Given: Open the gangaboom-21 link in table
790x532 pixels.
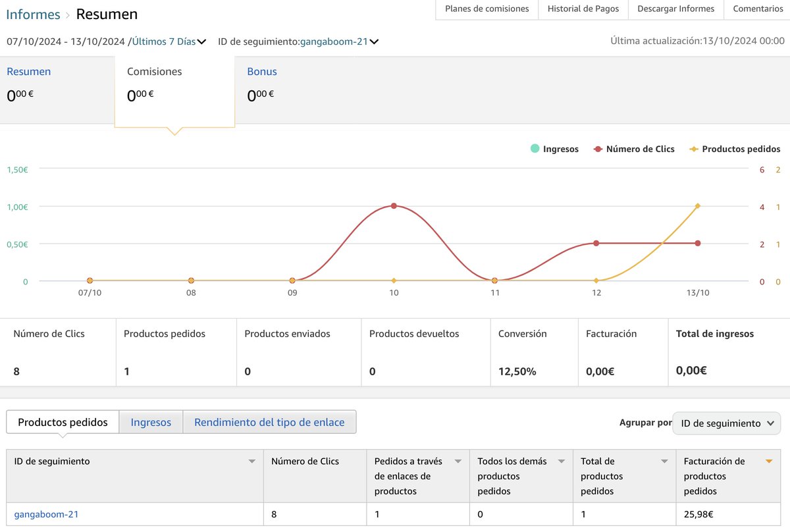Looking at the screenshot, I should [46, 514].
